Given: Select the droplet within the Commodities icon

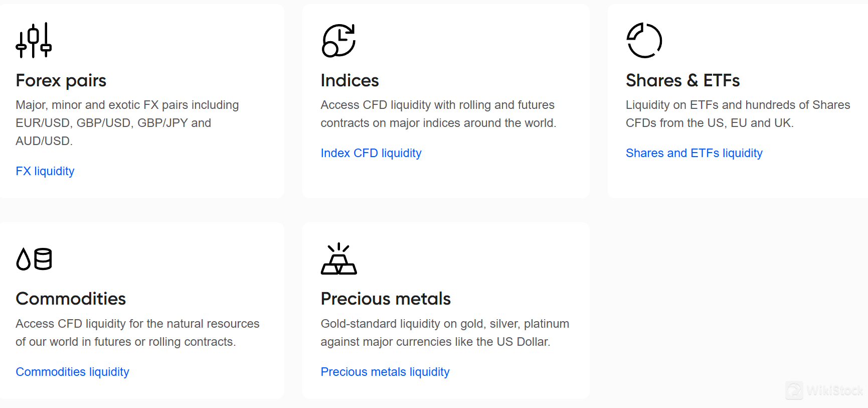Looking at the screenshot, I should (x=23, y=260).
